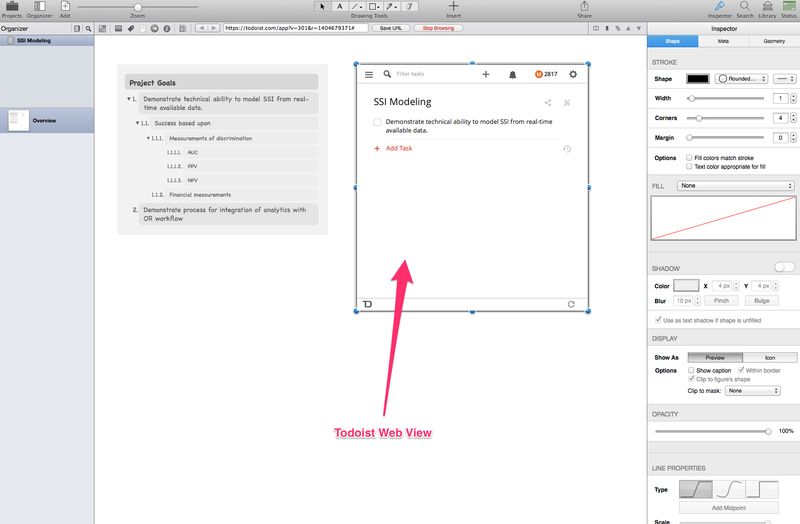This screenshot has width=800, height=524.
Task: Open Todoist settings gear icon
Action: pos(573,74)
